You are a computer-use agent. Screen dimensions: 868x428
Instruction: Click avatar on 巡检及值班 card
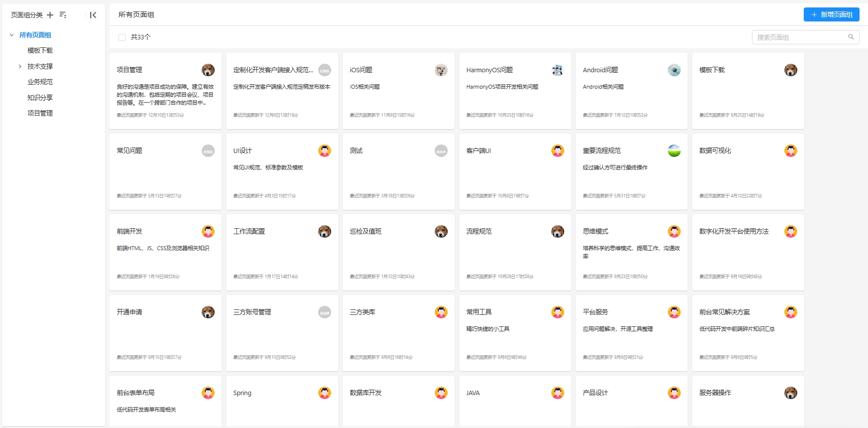click(x=441, y=231)
